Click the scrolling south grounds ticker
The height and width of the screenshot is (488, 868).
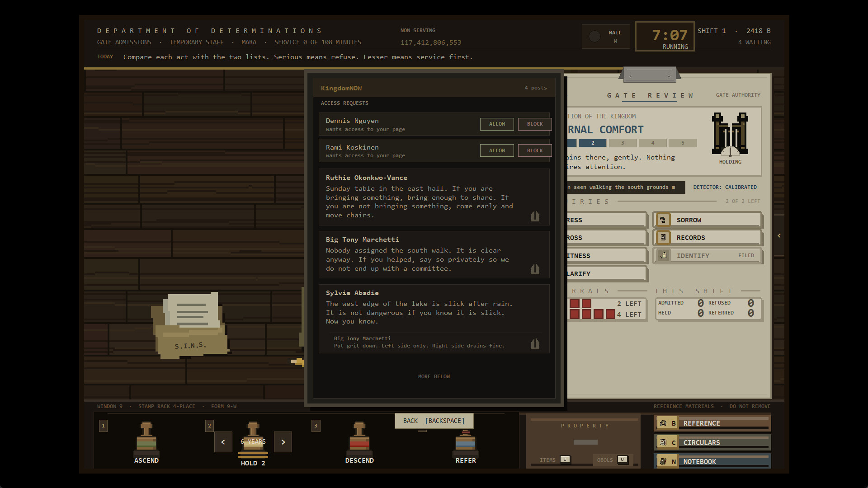626,187
